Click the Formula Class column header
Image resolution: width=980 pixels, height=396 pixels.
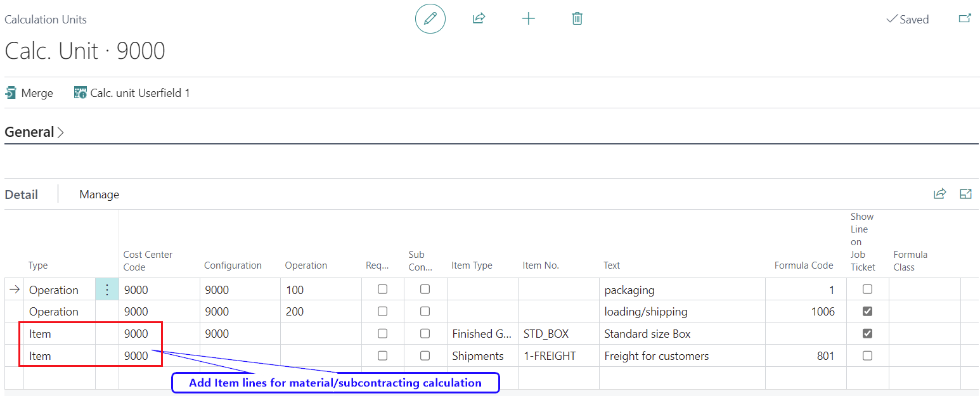[910, 260]
